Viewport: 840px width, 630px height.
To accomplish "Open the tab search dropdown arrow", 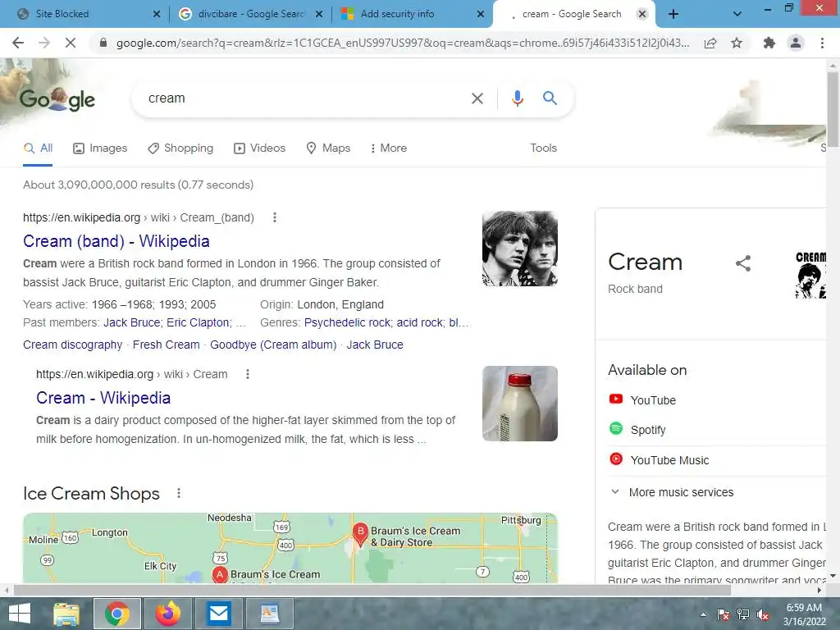I will [737, 14].
